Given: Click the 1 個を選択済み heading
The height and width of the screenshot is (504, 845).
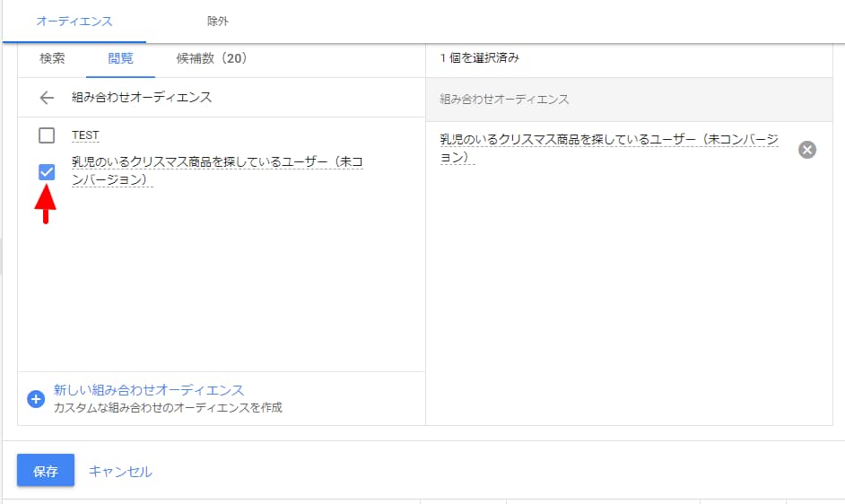Looking at the screenshot, I should [x=479, y=58].
